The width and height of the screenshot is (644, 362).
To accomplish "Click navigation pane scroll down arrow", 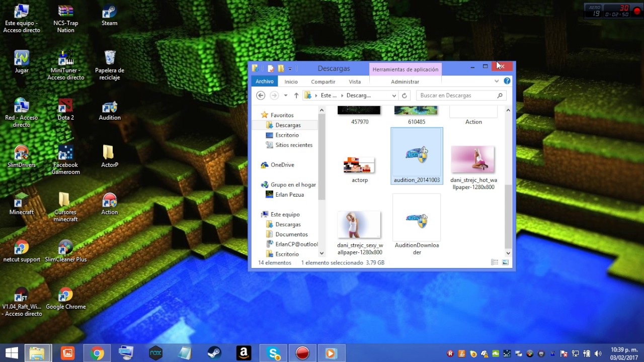I will [322, 253].
